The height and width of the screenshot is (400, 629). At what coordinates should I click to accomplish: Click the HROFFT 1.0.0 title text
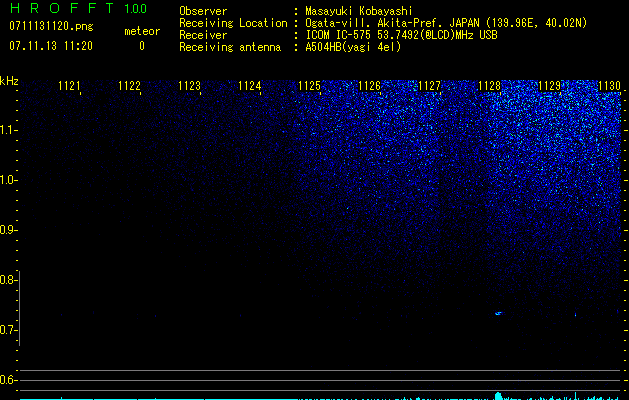coord(78,8)
